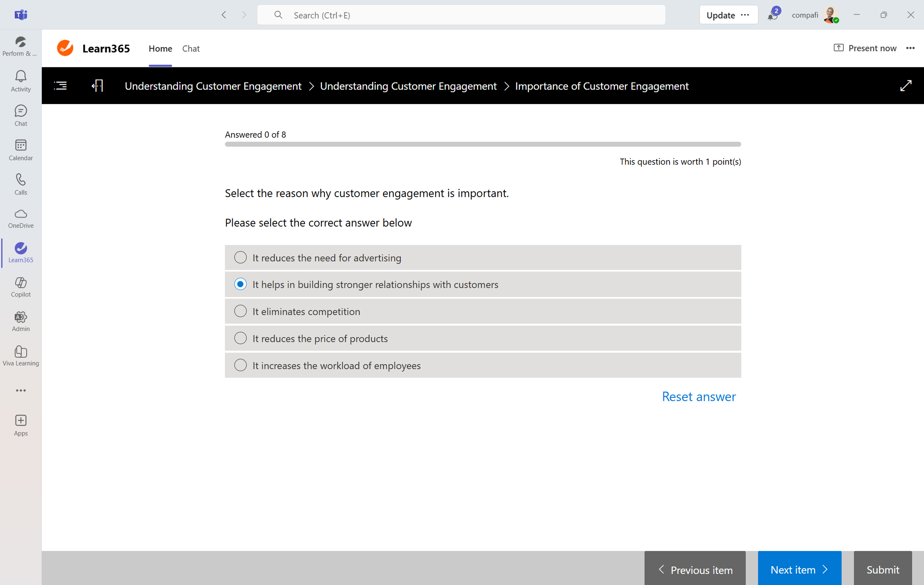Click 'Importance of Customer Engagement' breadcrumb
The height and width of the screenshot is (585, 924).
[x=602, y=86]
